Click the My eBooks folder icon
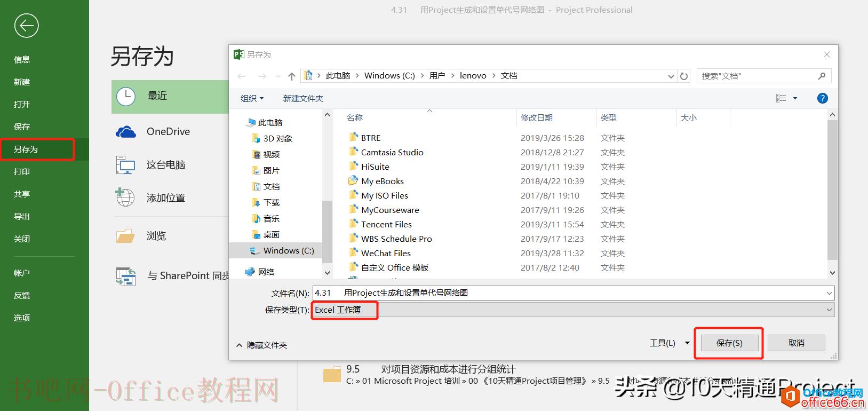 click(x=353, y=180)
